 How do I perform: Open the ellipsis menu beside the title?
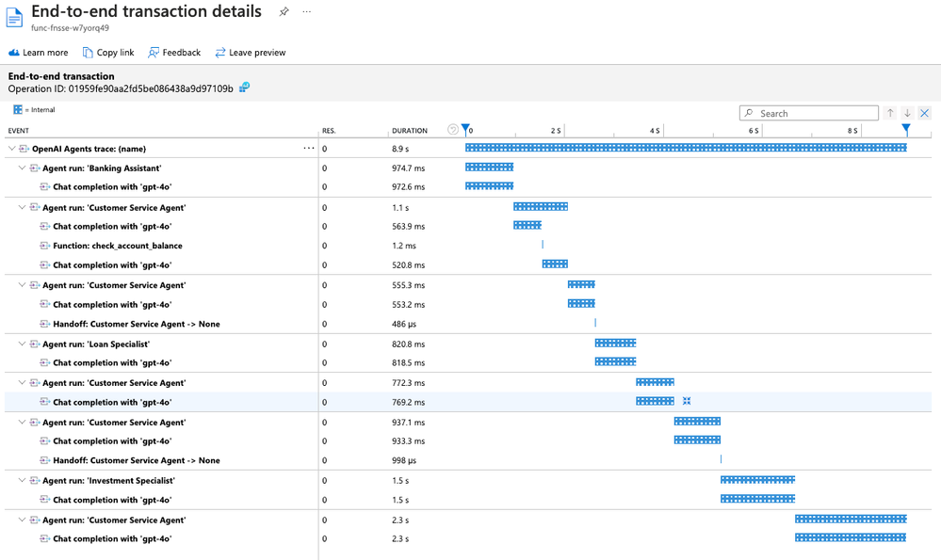[307, 12]
